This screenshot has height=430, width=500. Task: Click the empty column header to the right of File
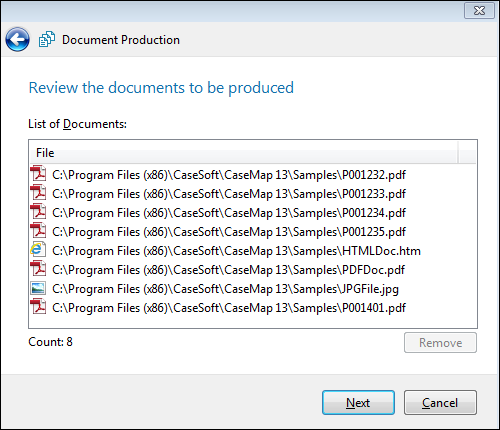pyautogui.click(x=467, y=153)
